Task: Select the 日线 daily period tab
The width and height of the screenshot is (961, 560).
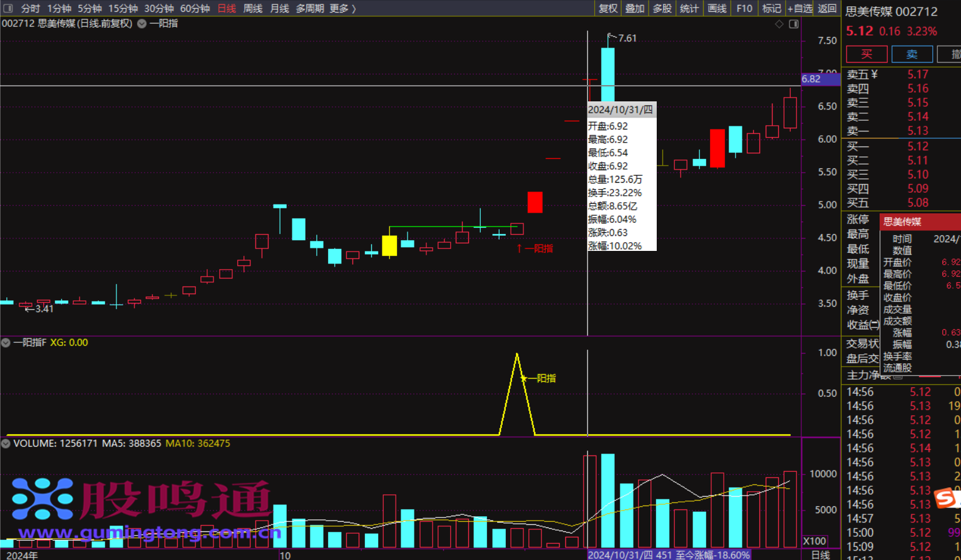Action: [227, 8]
